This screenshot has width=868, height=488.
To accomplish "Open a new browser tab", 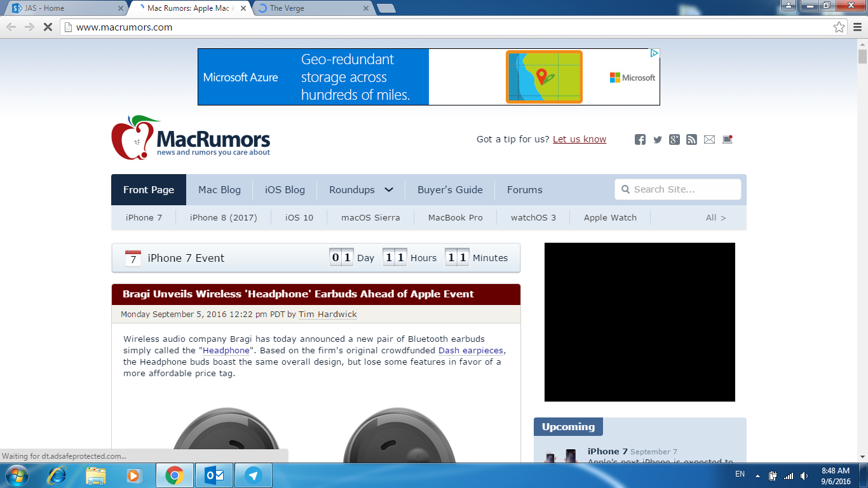I will pyautogui.click(x=386, y=8).
